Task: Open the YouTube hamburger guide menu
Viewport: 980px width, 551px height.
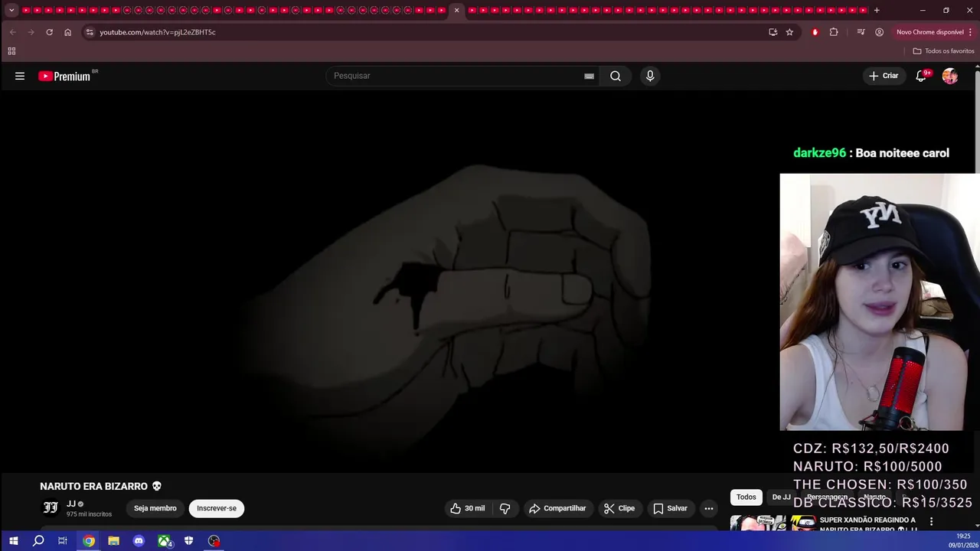Action: pyautogui.click(x=20, y=76)
